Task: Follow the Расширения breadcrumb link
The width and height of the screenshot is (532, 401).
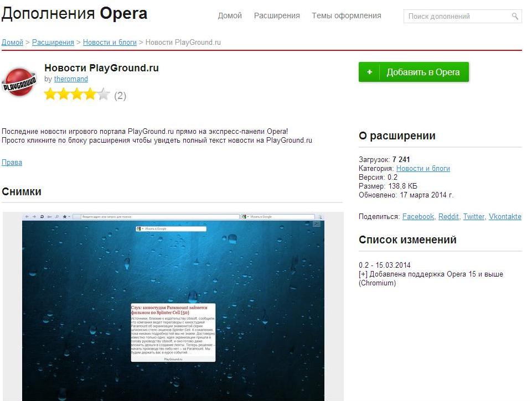Action: (53, 43)
